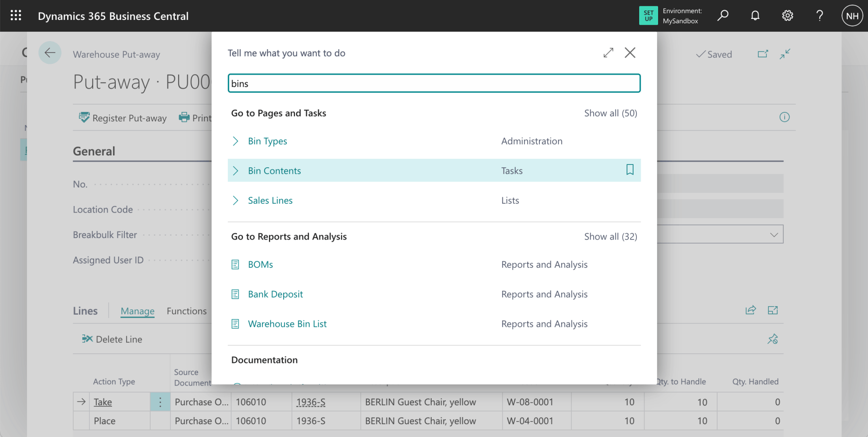Open the settings gear menu
This screenshot has width=868, height=437.
click(787, 16)
